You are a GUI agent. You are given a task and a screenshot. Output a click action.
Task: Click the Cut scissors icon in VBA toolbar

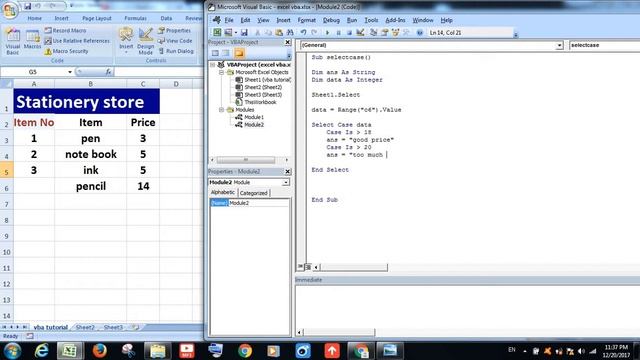pos(257,32)
